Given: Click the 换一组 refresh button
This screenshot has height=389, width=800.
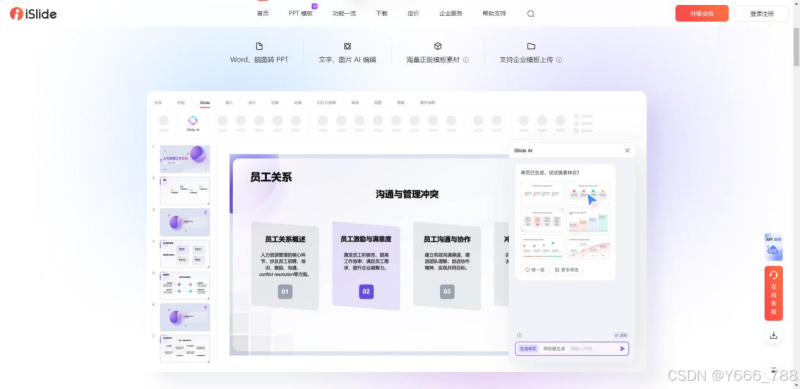Looking at the screenshot, I should (534, 269).
